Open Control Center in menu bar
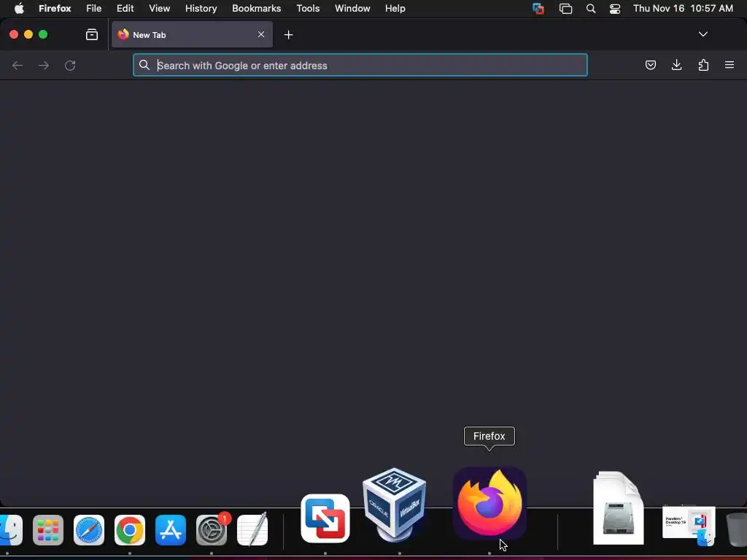Viewport: 747px width, 560px height. pos(615,9)
